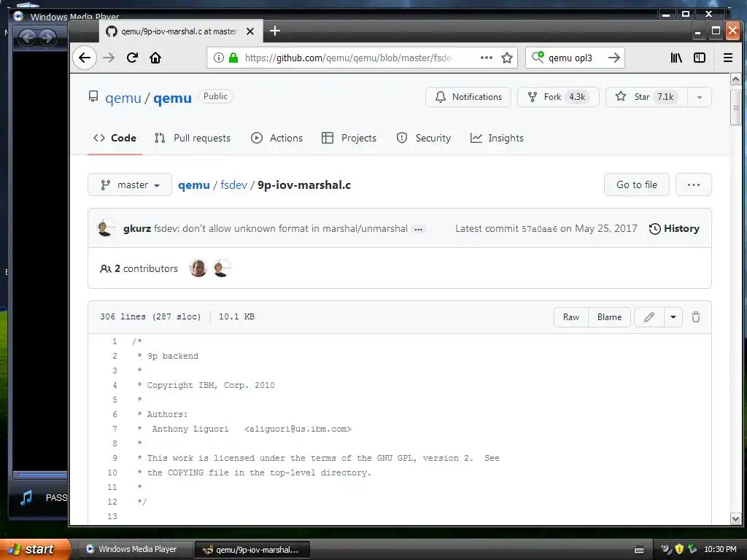Open gkurz user profile link
Screen dimensions: 747x560
coord(137,228)
